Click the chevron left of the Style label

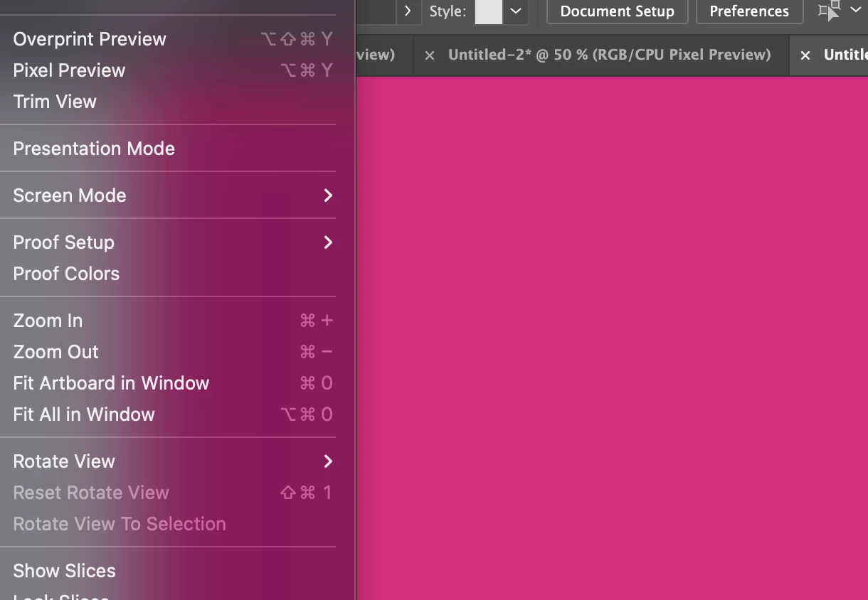[408, 11]
